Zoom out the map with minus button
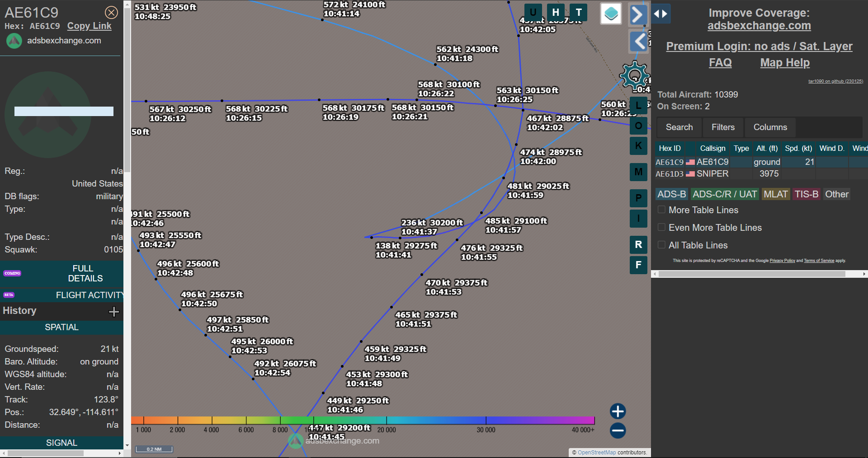 point(618,430)
